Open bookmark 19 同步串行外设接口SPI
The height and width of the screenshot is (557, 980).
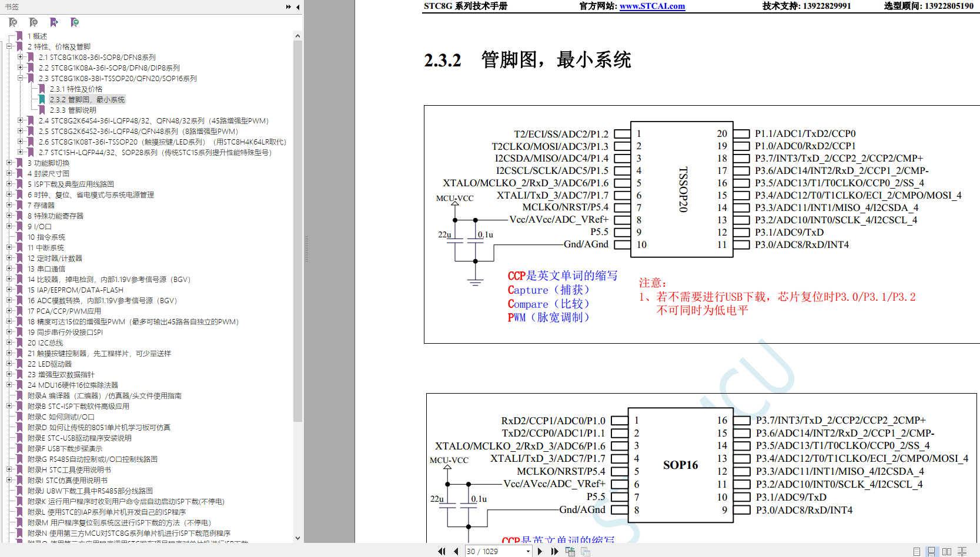(x=65, y=332)
